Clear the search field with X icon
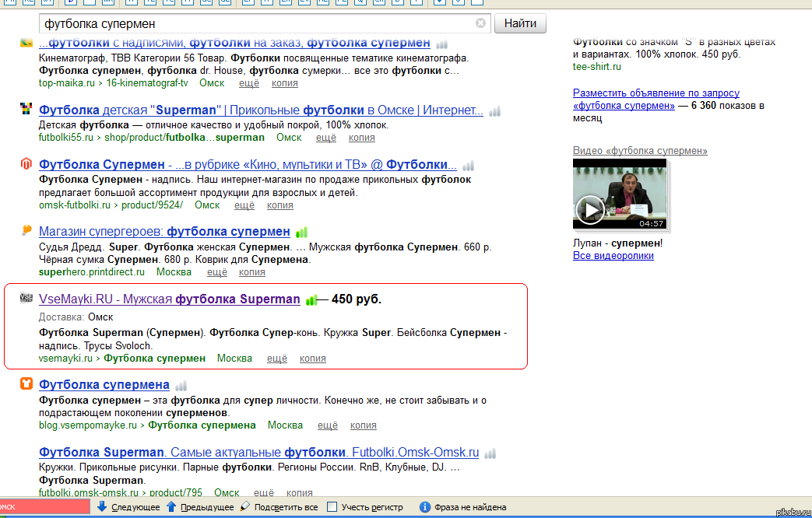This screenshot has height=518, width=812. coord(480,23)
